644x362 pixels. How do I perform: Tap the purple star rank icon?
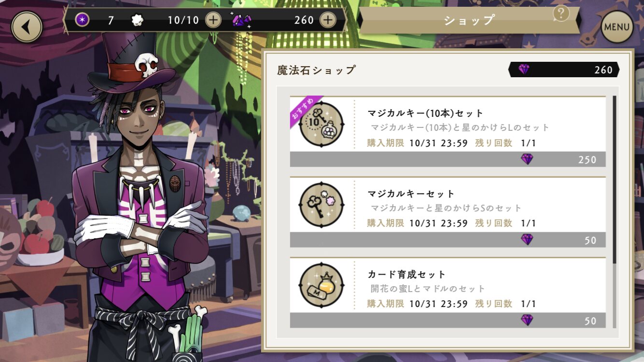click(83, 20)
